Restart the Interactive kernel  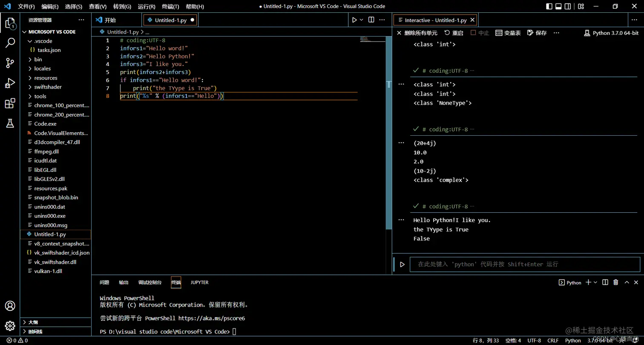click(x=454, y=33)
